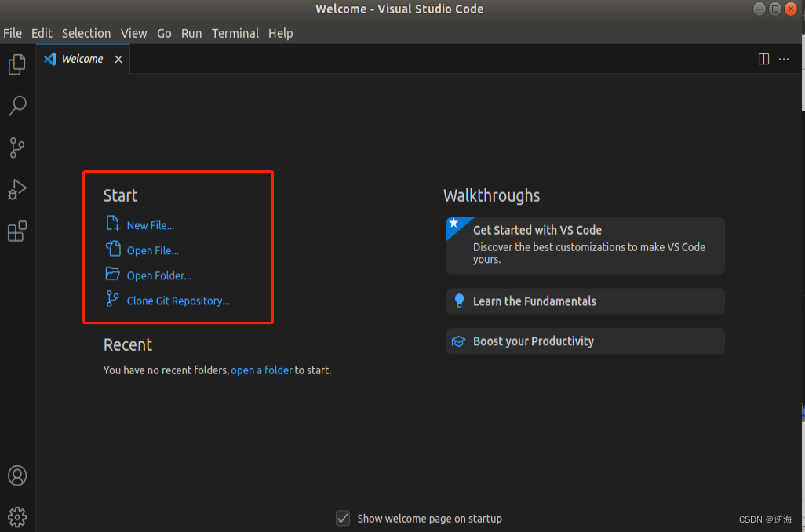The image size is (805, 532).
Task: Click the open a folder link under Recent
Action: 261,370
